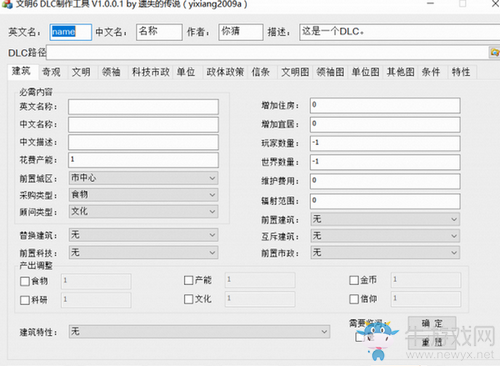Switch to the 奇观 tab
Image resolution: width=500 pixels, height=366 pixels.
(x=51, y=72)
